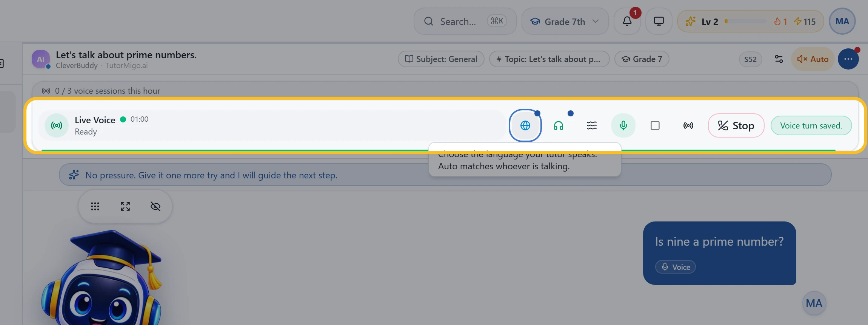868x325 pixels.
Task: Click the monitor display icon in header
Action: coord(659,22)
